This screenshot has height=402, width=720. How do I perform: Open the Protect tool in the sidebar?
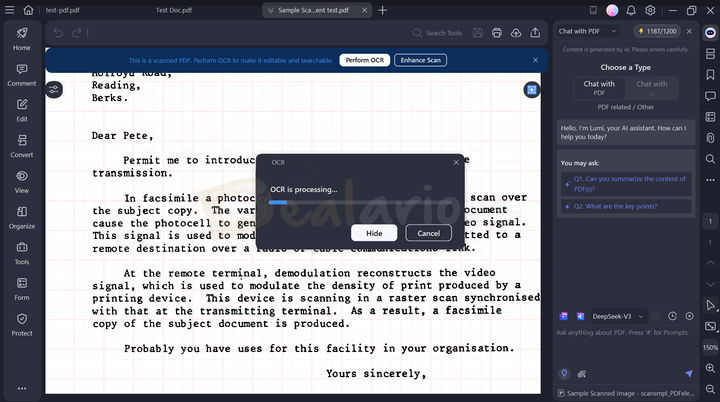pos(22,324)
